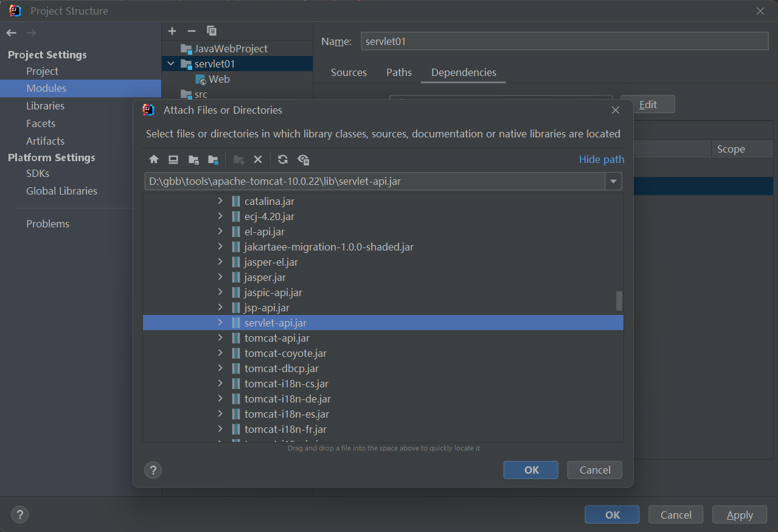Viewport: 778px width, 532px height.
Task: Collapse the servlet01 module in Project Structure
Action: 171,64
